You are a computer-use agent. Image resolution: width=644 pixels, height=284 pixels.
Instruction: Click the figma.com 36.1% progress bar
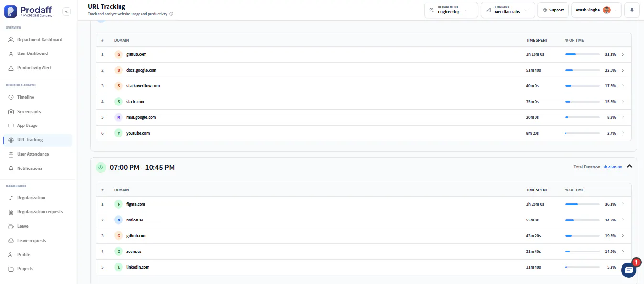click(582, 204)
